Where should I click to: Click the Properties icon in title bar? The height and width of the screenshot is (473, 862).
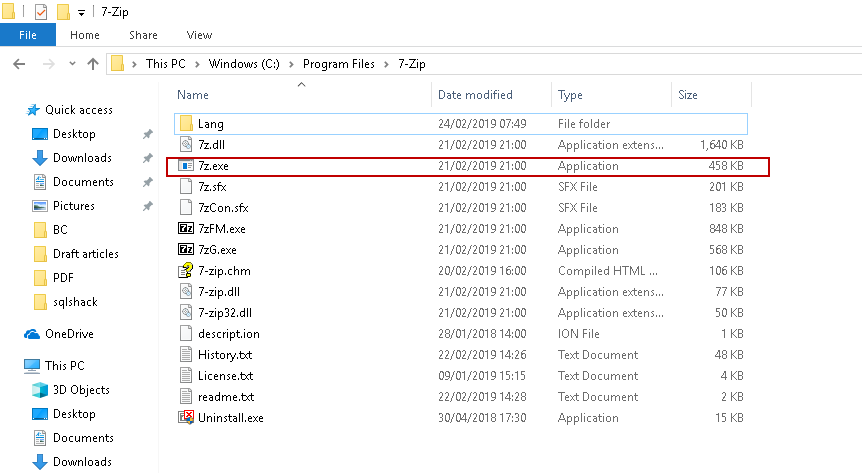tap(41, 12)
